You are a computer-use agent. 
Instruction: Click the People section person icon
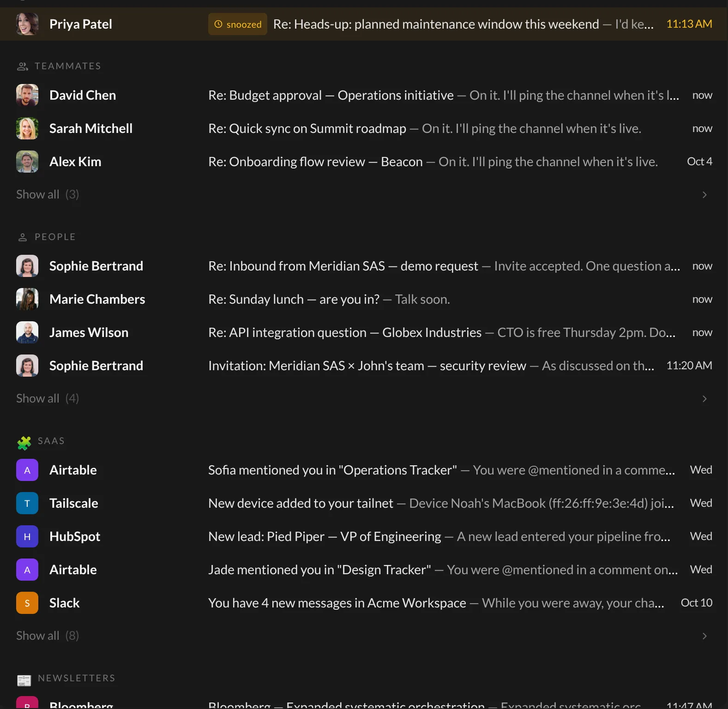23,237
